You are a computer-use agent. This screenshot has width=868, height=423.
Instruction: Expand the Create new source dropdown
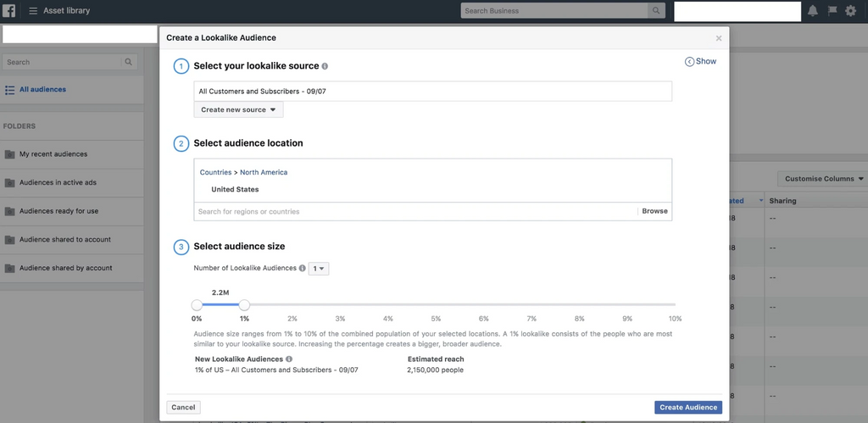(x=238, y=110)
